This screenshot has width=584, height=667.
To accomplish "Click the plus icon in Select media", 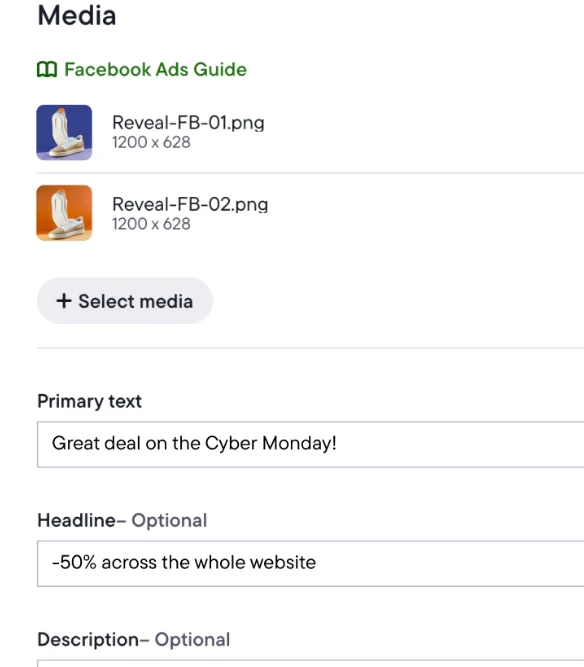I will [x=64, y=301].
